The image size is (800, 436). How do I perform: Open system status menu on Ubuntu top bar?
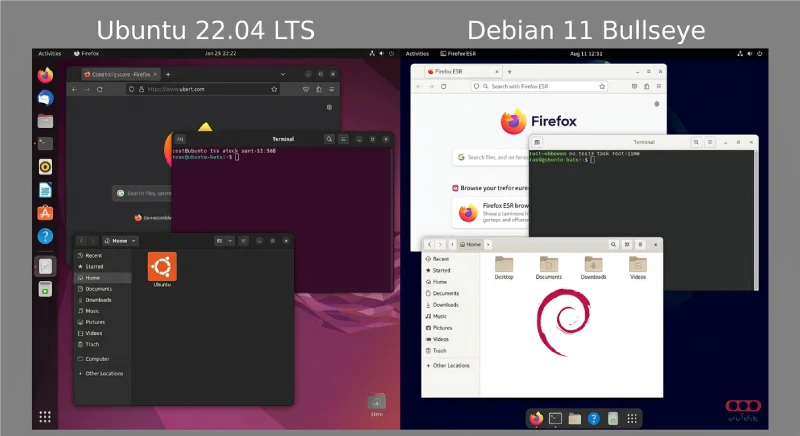point(382,54)
